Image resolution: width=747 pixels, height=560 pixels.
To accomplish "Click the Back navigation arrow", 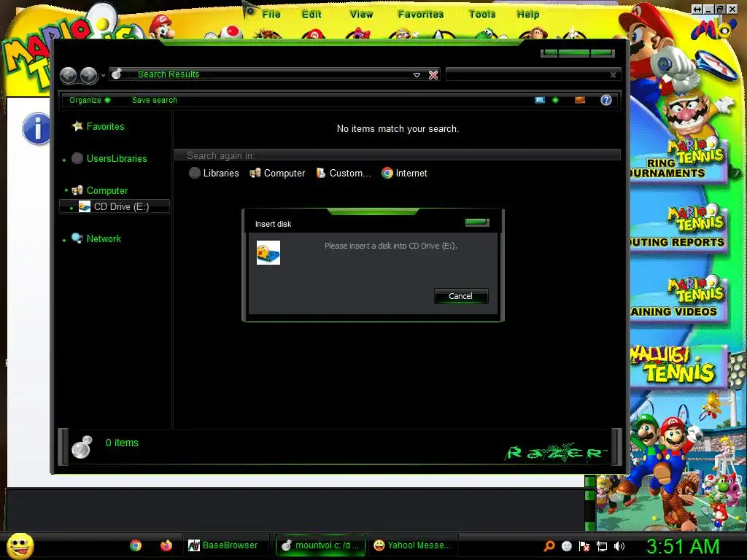I will [x=69, y=75].
